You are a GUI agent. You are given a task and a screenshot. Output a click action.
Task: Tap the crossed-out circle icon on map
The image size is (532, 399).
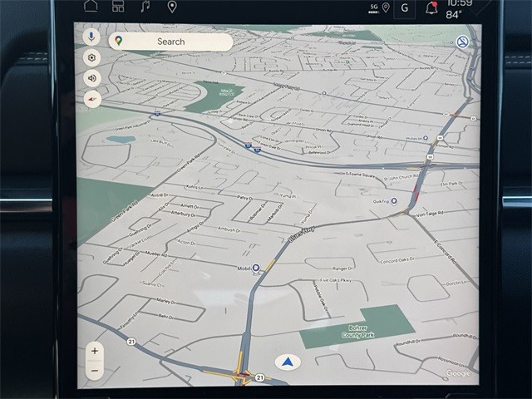click(x=463, y=42)
